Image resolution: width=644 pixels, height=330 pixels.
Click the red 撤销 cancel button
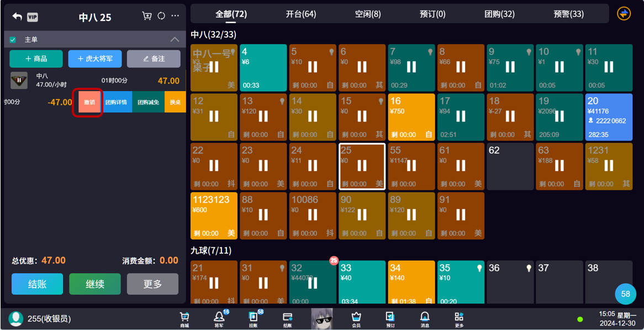(89, 102)
